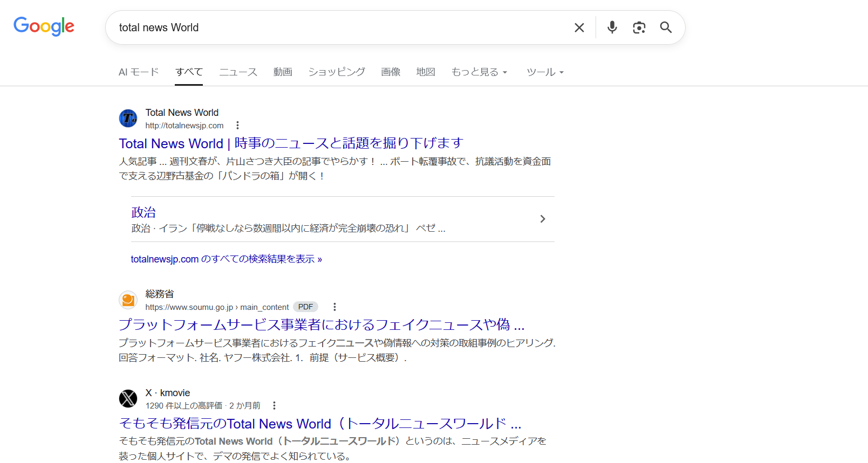This screenshot has width=868, height=463.
Task: Expand the もっと見る dropdown
Action: [479, 72]
